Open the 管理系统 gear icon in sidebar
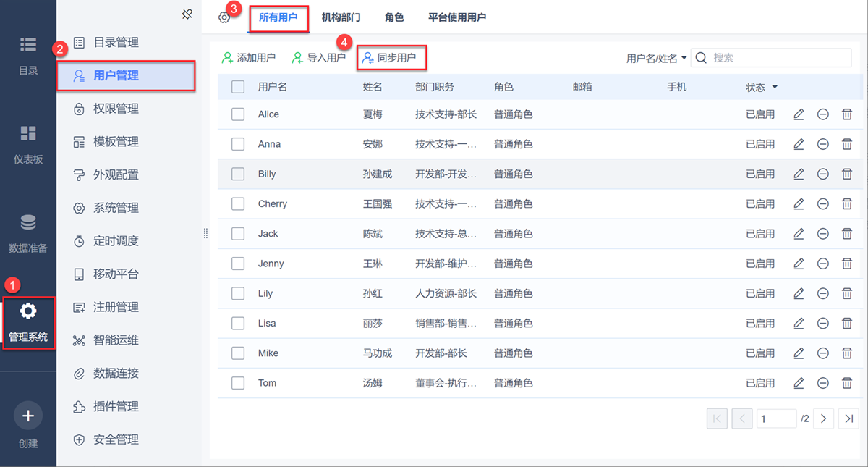868x467 pixels. (x=28, y=311)
